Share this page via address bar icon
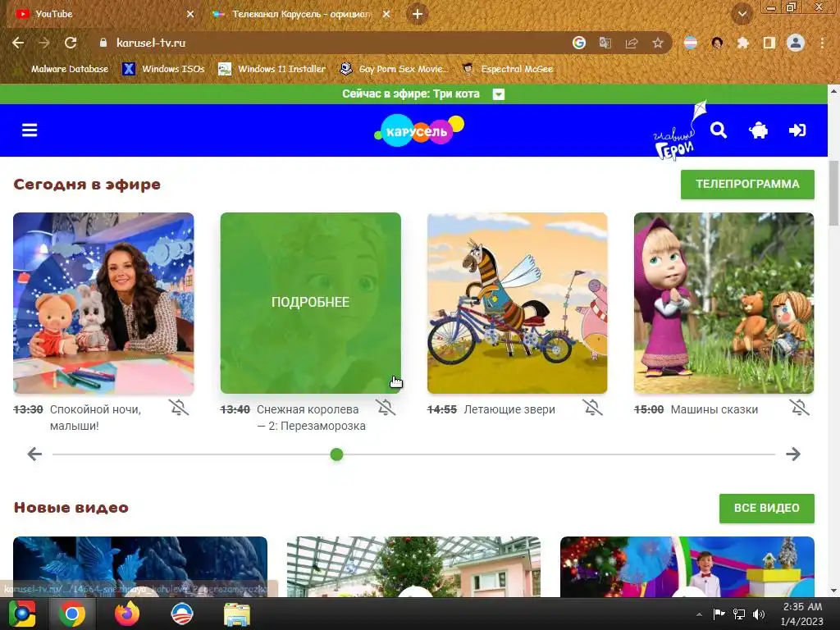This screenshot has width=840, height=630. point(632,43)
